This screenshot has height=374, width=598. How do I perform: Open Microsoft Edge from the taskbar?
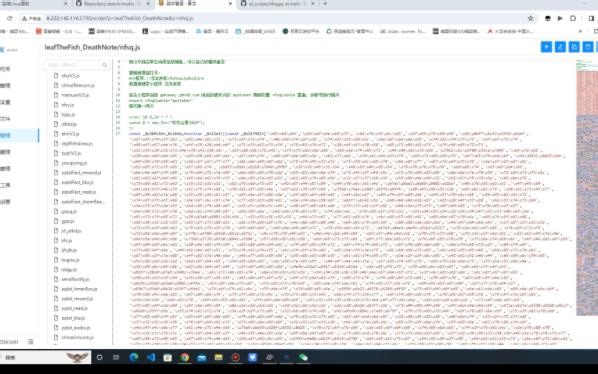[133, 357]
